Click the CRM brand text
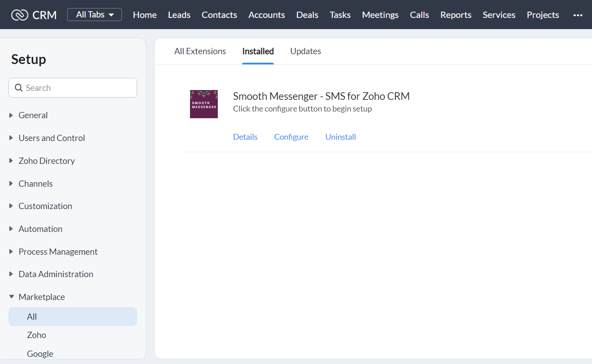 tap(44, 15)
